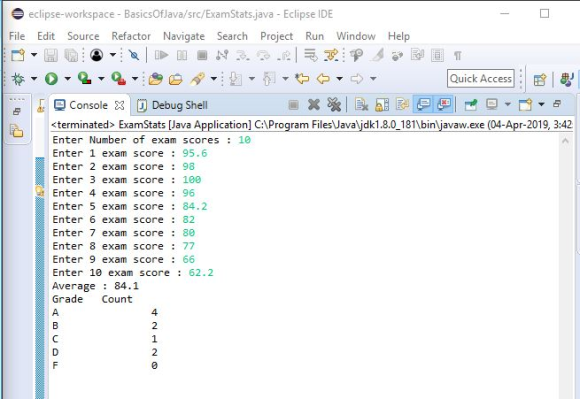Click the Console Terminate stop icon
The image size is (580, 399).
click(x=293, y=105)
